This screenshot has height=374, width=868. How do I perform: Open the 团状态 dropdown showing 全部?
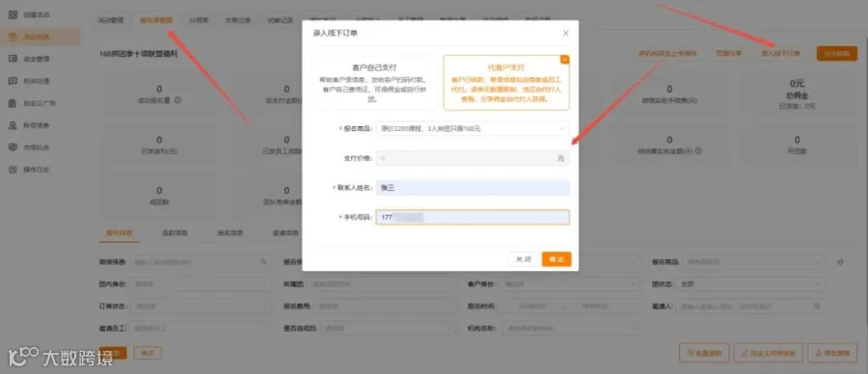(751, 283)
